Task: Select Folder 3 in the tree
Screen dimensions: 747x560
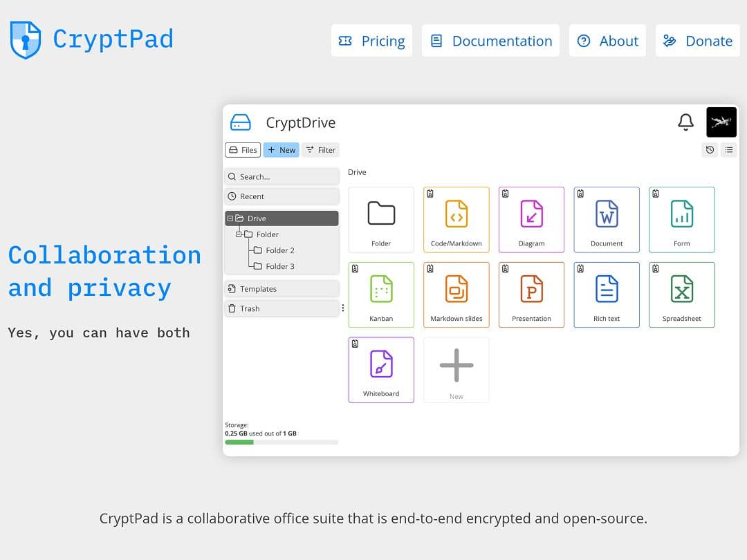Action: coord(279,266)
